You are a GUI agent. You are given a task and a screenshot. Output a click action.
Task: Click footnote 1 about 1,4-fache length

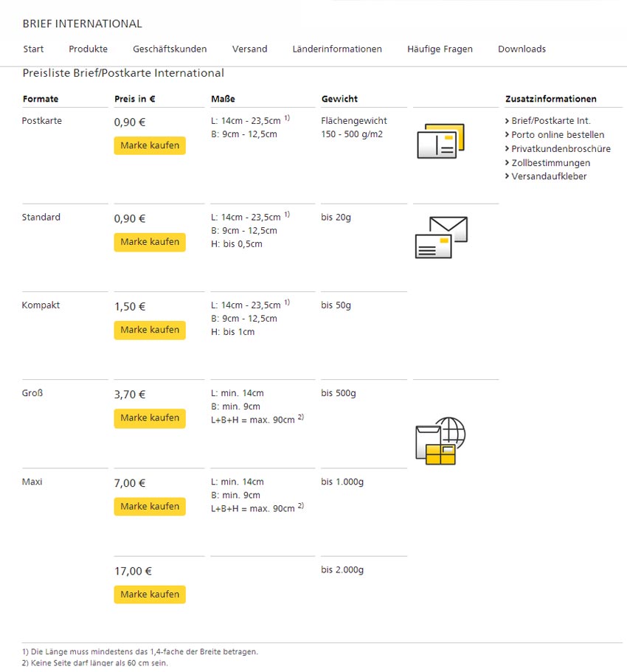pyautogui.click(x=140, y=652)
